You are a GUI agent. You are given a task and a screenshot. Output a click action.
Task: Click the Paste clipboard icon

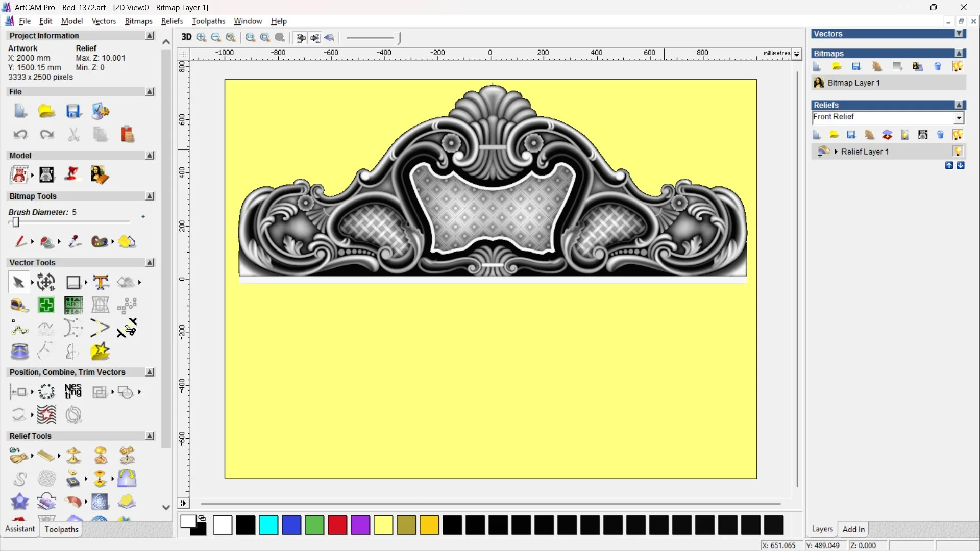127,135
